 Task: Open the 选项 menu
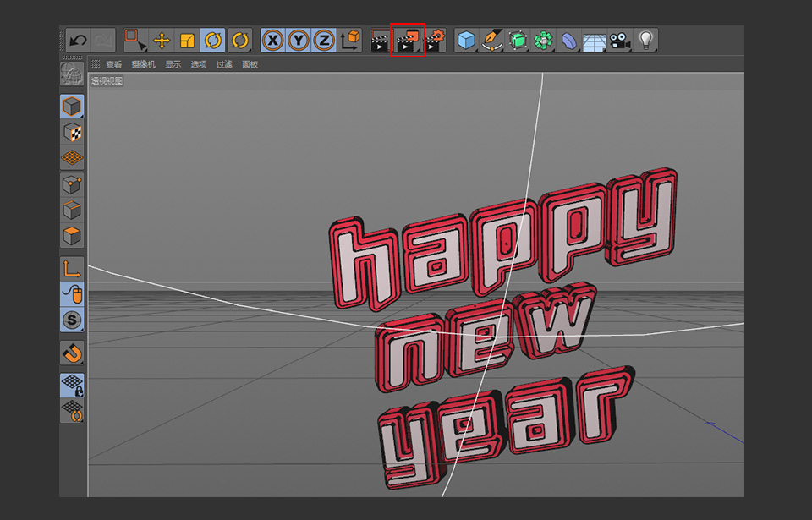coord(198,64)
